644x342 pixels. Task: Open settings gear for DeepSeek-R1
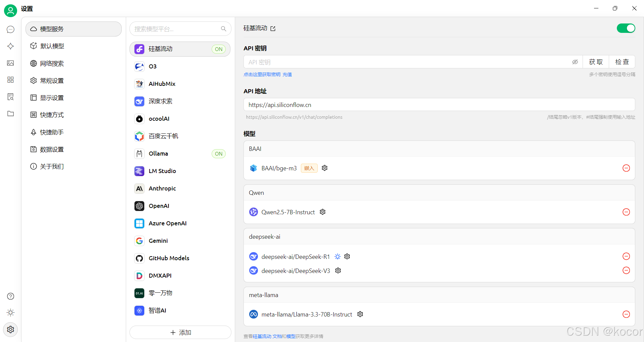347,256
